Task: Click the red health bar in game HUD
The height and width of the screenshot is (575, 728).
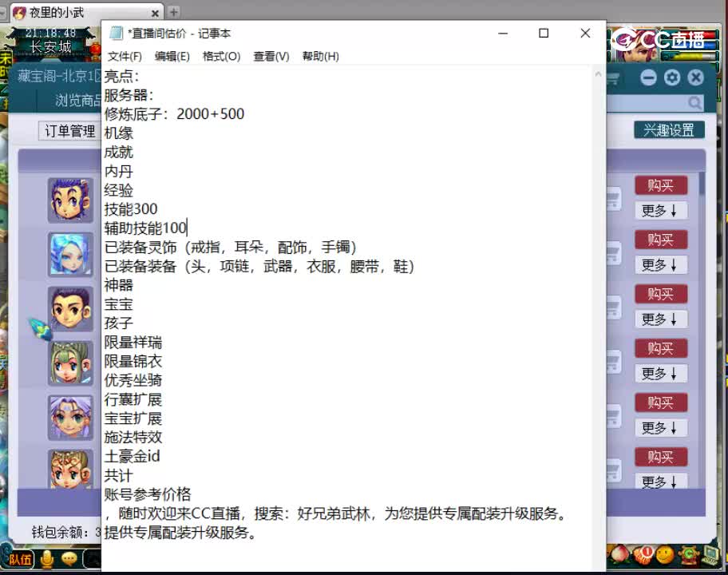Action: [690, 36]
